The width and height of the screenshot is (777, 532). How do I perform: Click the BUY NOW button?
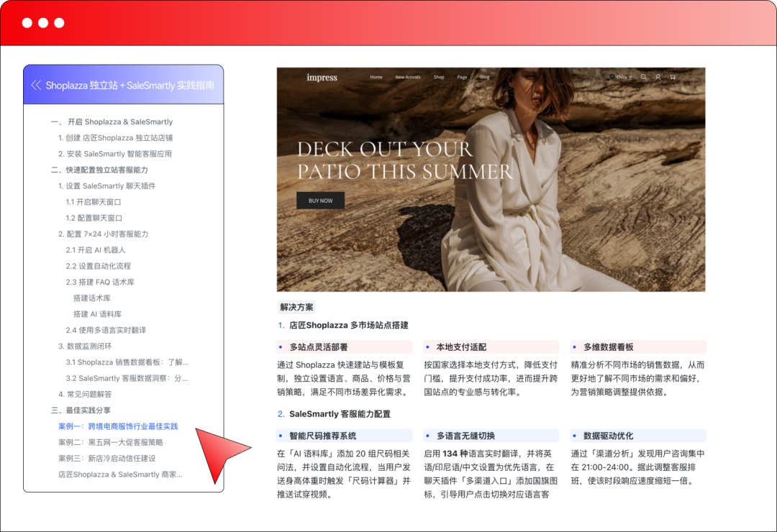321,201
